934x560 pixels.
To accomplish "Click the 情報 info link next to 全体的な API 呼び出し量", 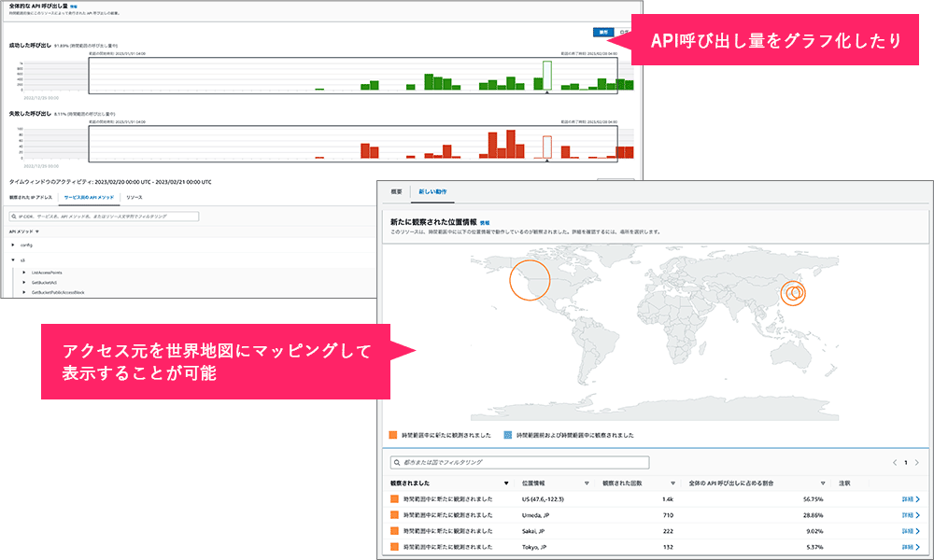I will coord(73,6).
